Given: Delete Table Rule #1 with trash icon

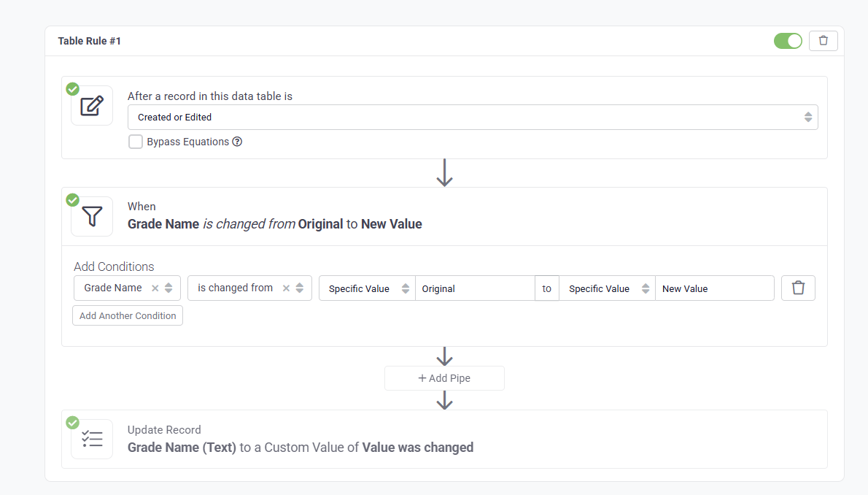Looking at the screenshot, I should click(x=823, y=41).
